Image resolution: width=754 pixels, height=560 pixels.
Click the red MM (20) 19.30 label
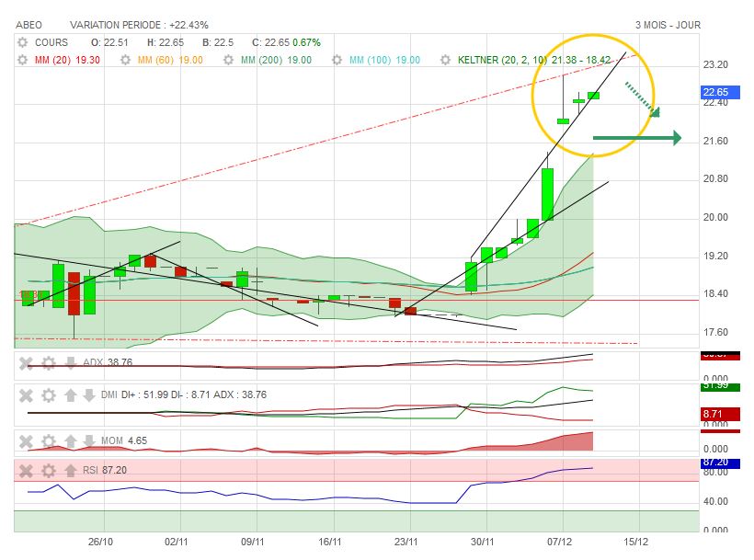[67, 60]
